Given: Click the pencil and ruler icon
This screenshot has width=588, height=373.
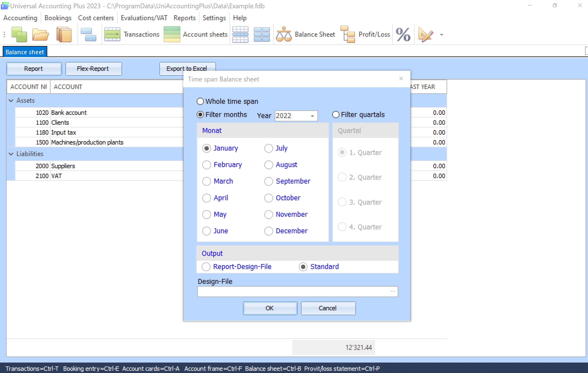Looking at the screenshot, I should pyautogui.click(x=425, y=34).
